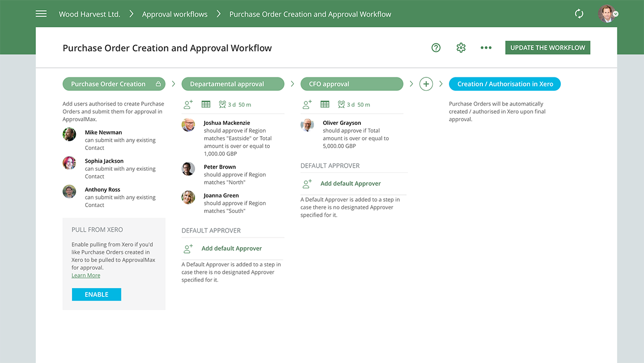The height and width of the screenshot is (363, 644).
Task: Select Wood Harvest Ltd. in the breadcrumb
Action: [89, 14]
